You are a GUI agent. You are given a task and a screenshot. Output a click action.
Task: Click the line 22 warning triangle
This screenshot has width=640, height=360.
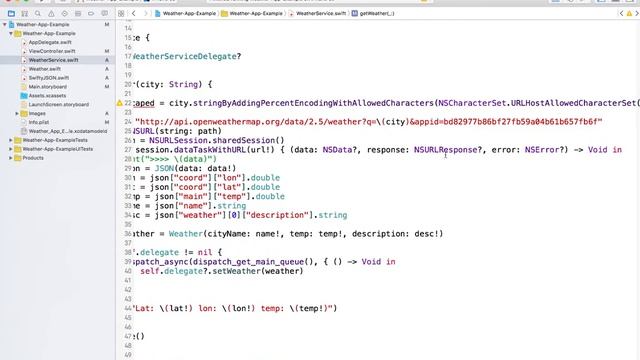(120, 103)
